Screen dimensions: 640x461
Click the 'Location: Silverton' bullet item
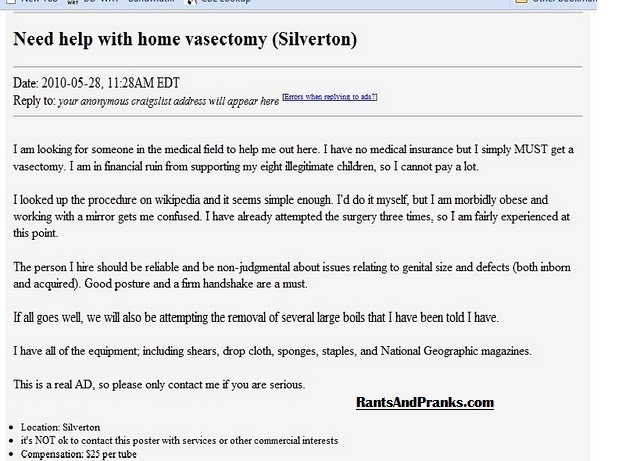[x=60, y=427]
